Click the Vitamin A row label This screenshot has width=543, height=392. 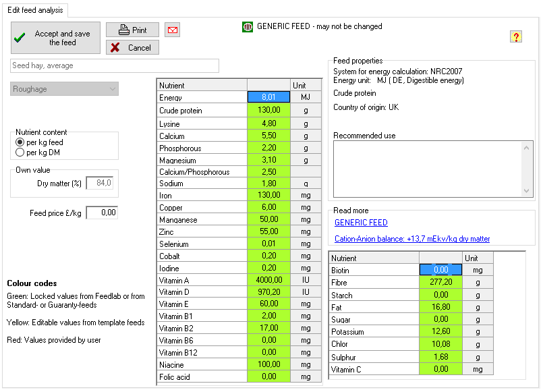coord(202,280)
